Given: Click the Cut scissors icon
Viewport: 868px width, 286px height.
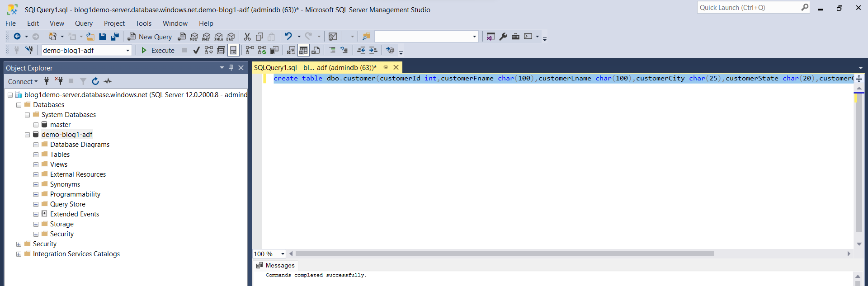Looking at the screenshot, I should (x=247, y=37).
